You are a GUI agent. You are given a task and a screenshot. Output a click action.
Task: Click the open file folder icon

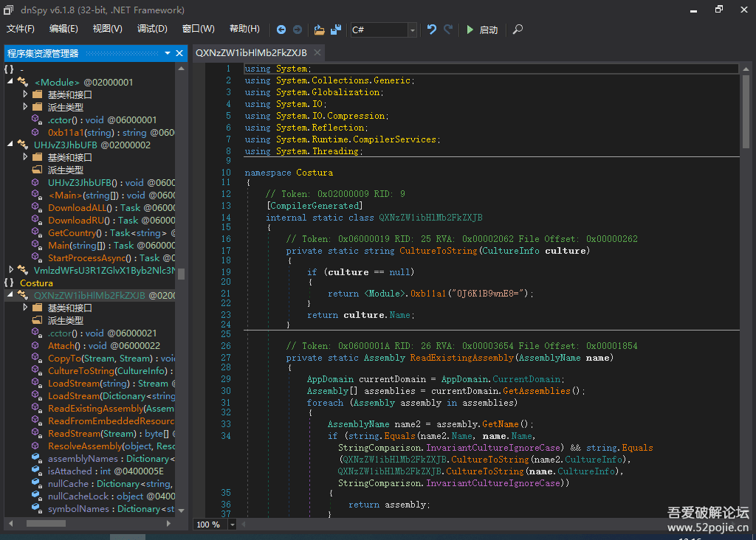pos(319,30)
